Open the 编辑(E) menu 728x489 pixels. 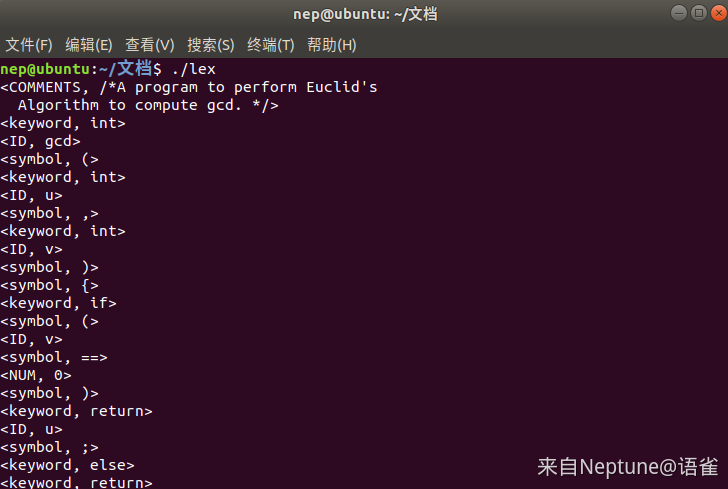click(x=89, y=45)
